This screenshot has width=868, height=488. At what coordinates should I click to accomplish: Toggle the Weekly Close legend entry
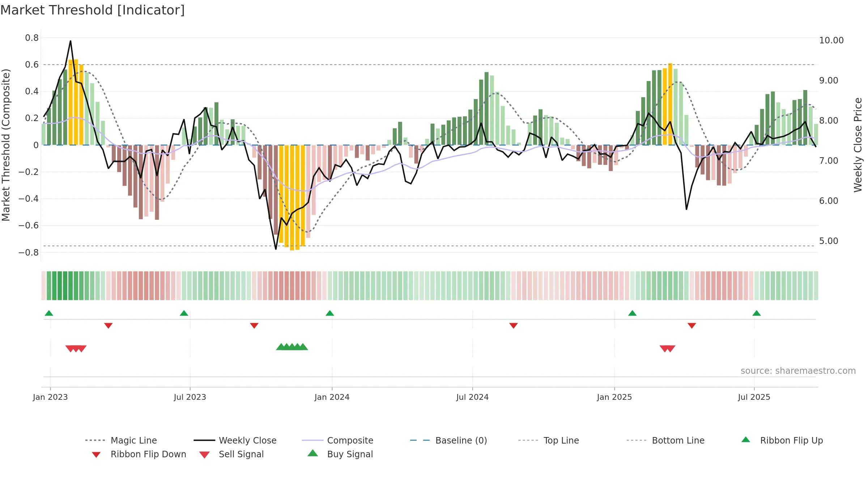[235, 440]
